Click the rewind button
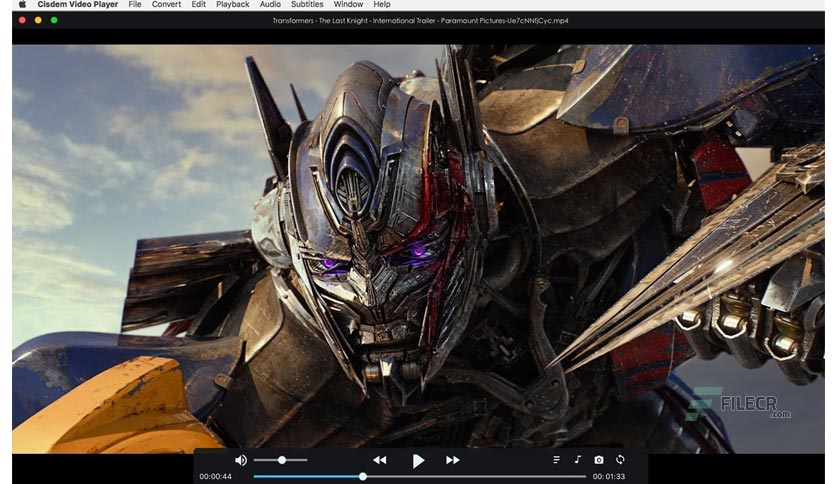 pos(380,460)
